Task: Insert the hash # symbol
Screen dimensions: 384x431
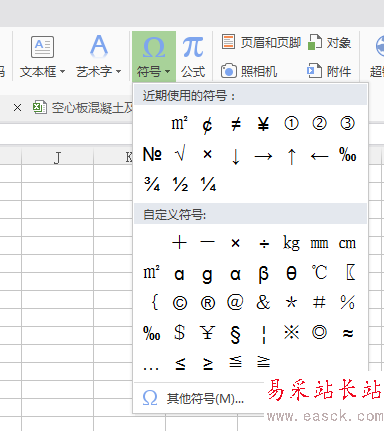Action: 319,302
